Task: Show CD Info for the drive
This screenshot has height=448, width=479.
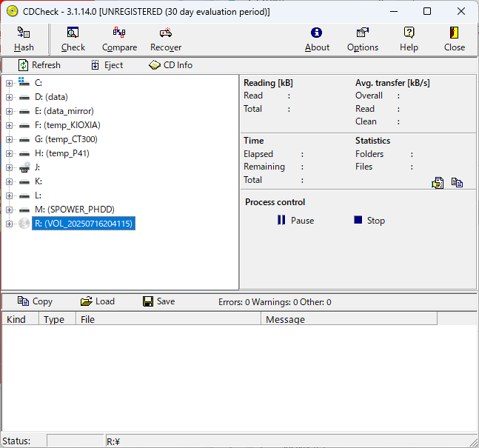Action: [170, 65]
